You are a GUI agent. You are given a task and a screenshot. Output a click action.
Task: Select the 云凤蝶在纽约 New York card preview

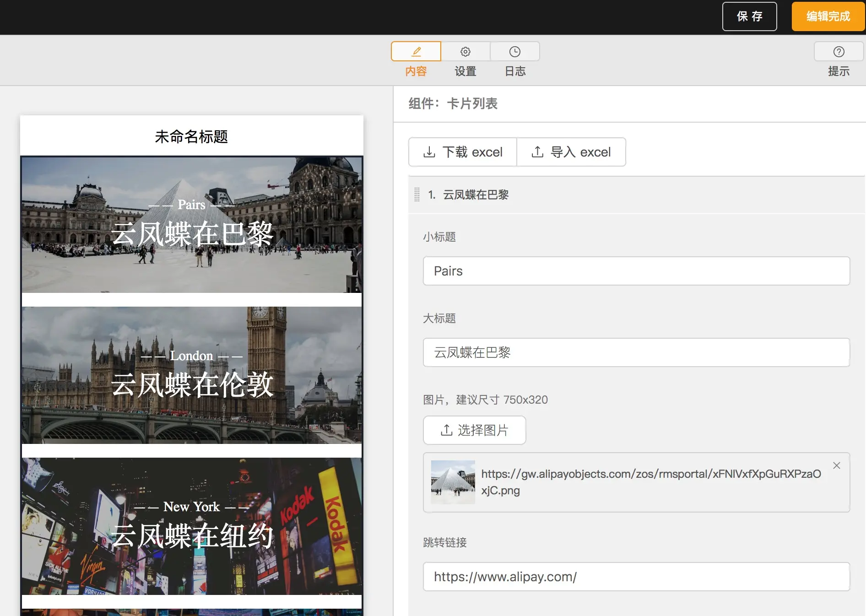click(x=192, y=526)
